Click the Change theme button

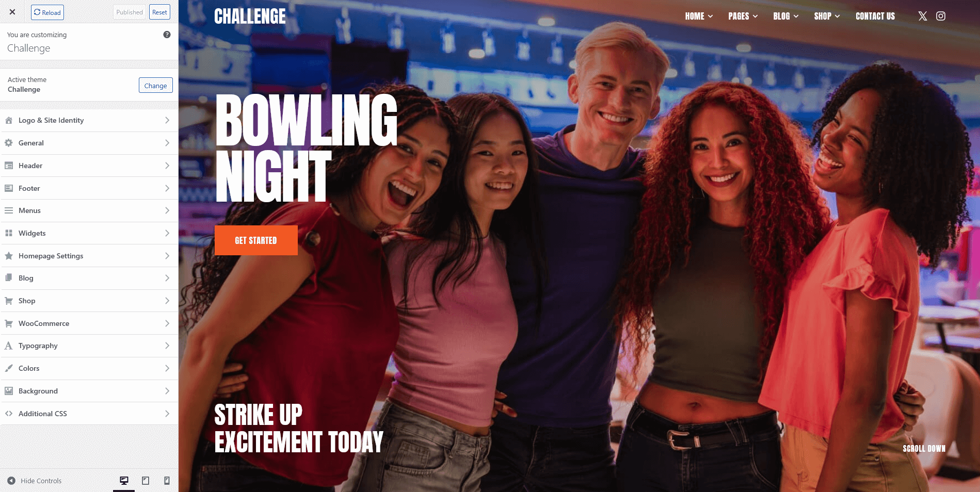(155, 86)
